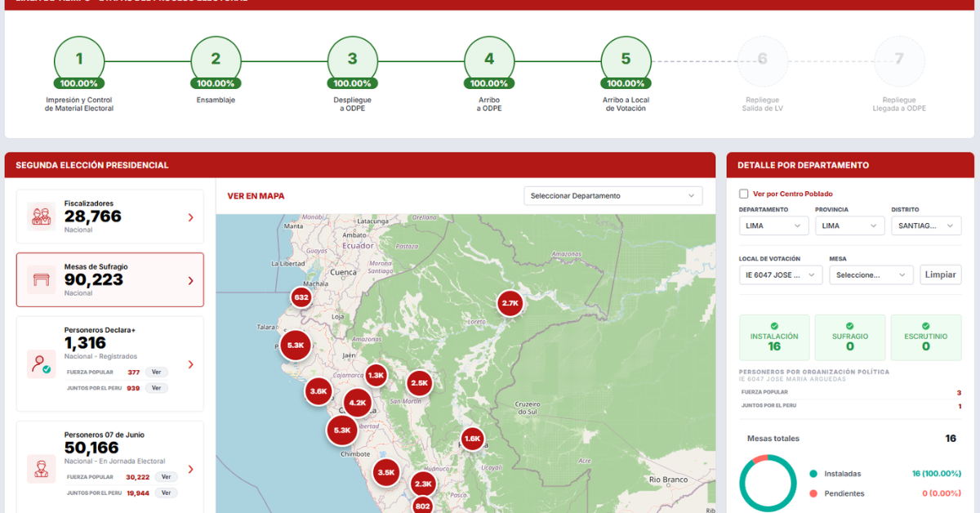Click the 3.5K map cluster marker

tap(385, 472)
